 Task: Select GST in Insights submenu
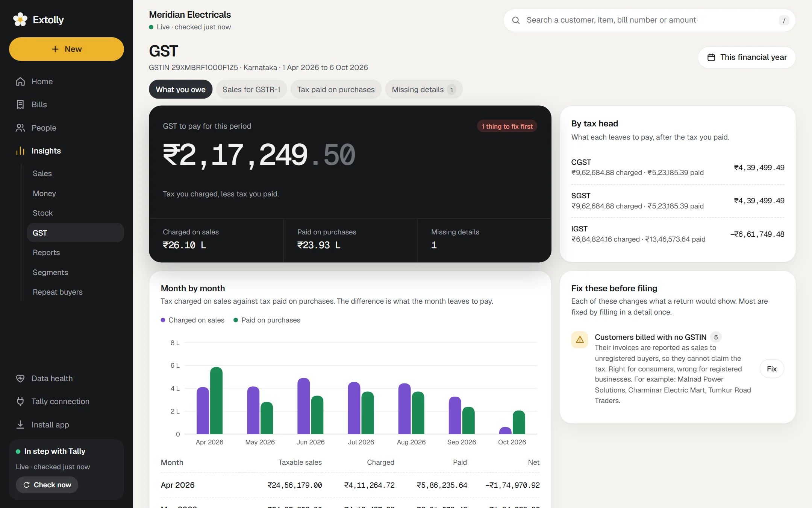pyautogui.click(x=76, y=233)
